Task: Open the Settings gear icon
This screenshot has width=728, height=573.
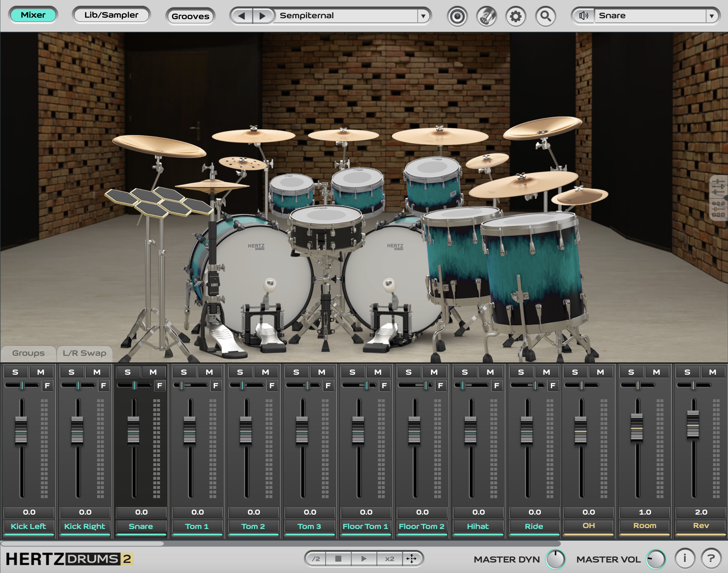Action: click(x=516, y=16)
